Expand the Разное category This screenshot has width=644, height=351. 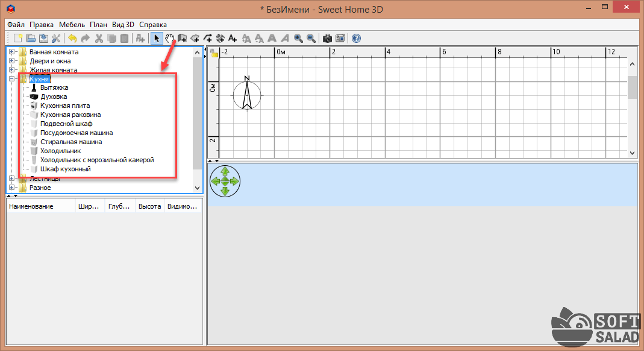tap(11, 188)
